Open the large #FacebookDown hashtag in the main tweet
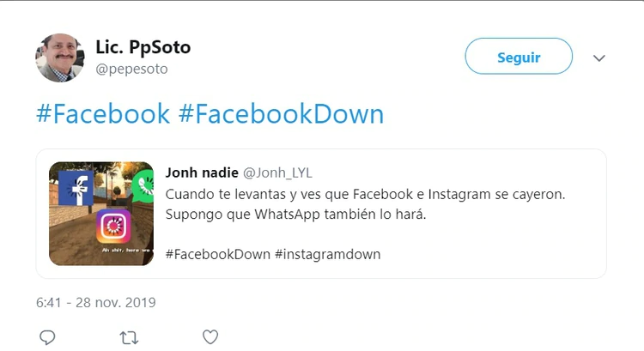The image size is (644, 351). (x=281, y=114)
